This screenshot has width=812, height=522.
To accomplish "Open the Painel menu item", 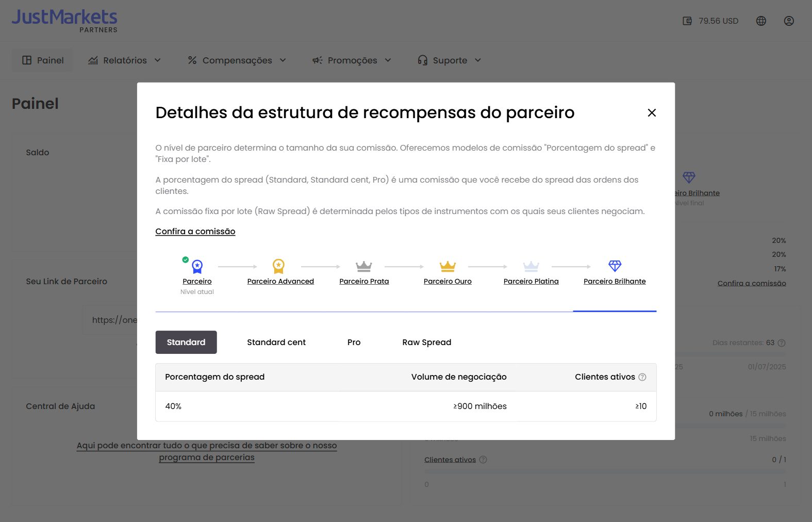I will point(43,60).
